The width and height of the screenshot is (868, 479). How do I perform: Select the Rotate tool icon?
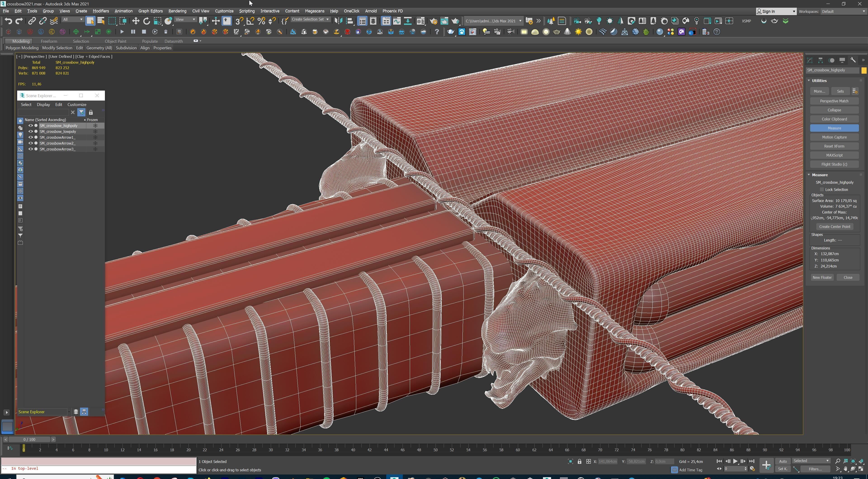click(x=146, y=21)
